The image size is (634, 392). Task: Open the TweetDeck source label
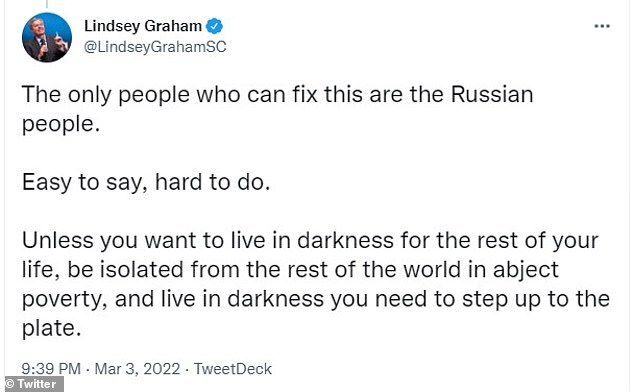(232, 369)
